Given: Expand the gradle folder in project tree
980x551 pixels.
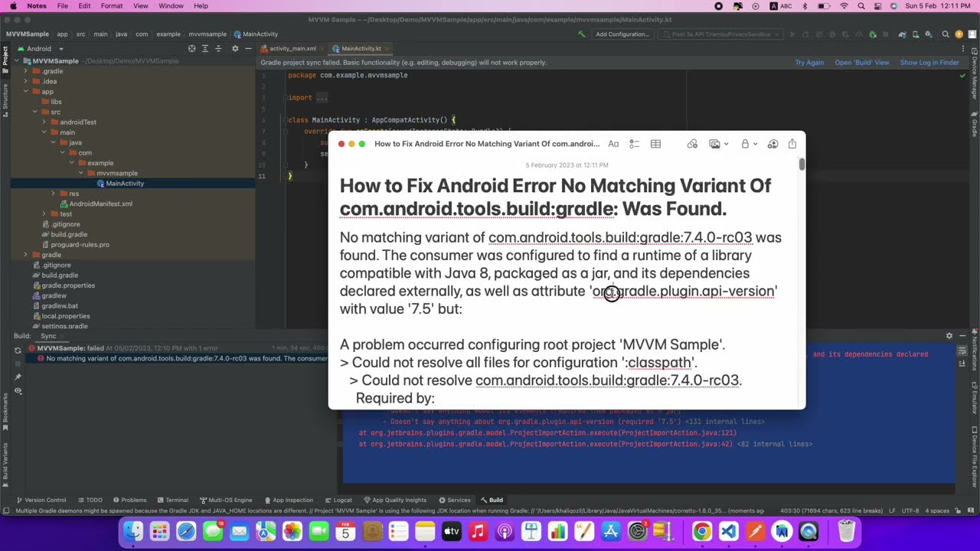Looking at the screenshot, I should [26, 255].
